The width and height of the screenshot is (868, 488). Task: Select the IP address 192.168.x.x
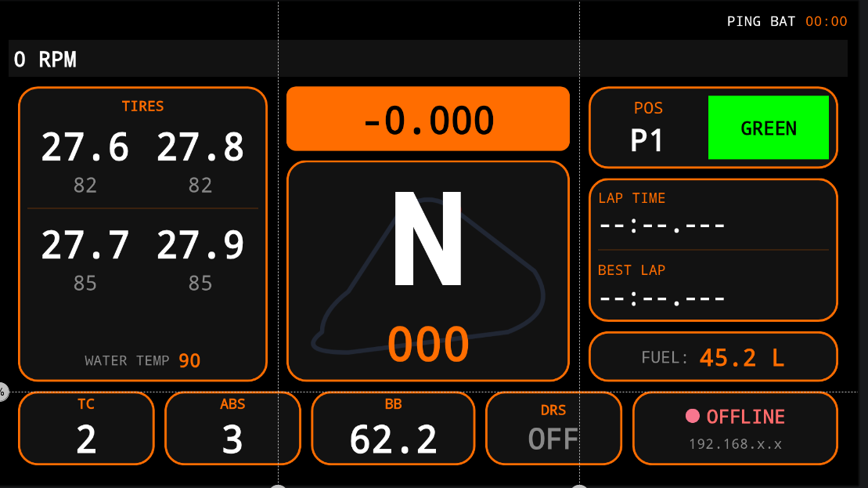[735, 444]
